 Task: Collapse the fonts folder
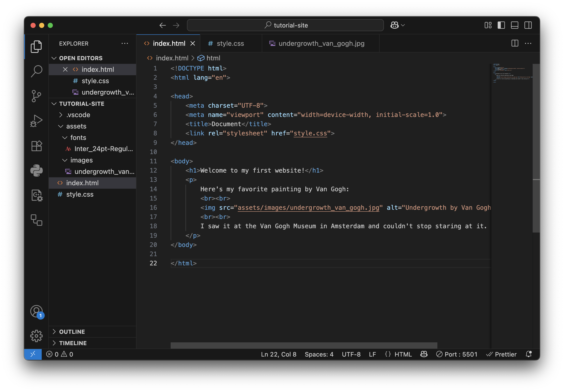pos(93,138)
